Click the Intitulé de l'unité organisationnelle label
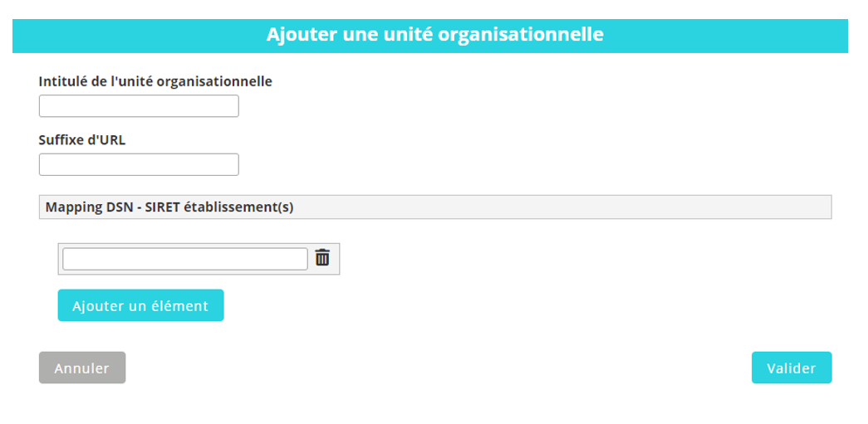Image resolution: width=868 pixels, height=424 pixels. pos(155,81)
